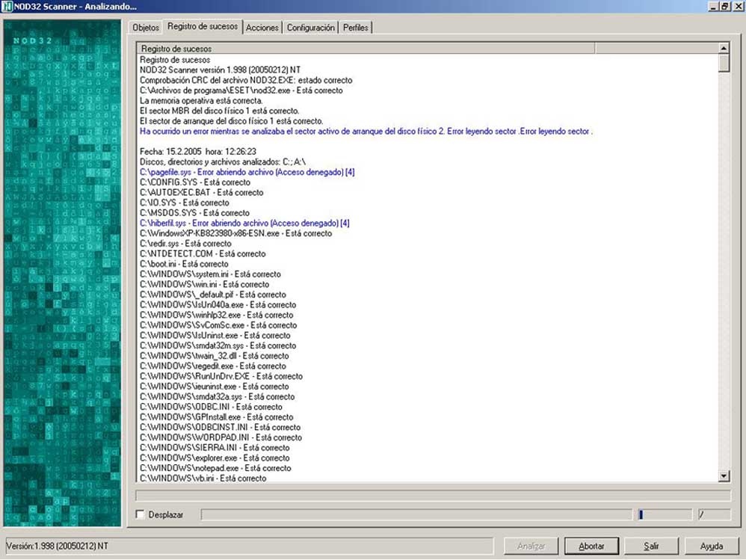Select the C:\AUTOEXEC.BAT log entry
Image resolution: width=746 pixels, height=560 pixels.
point(201,193)
